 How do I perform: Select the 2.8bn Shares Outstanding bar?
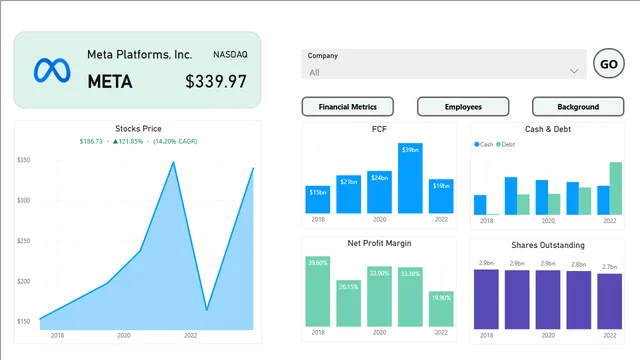[579, 300]
